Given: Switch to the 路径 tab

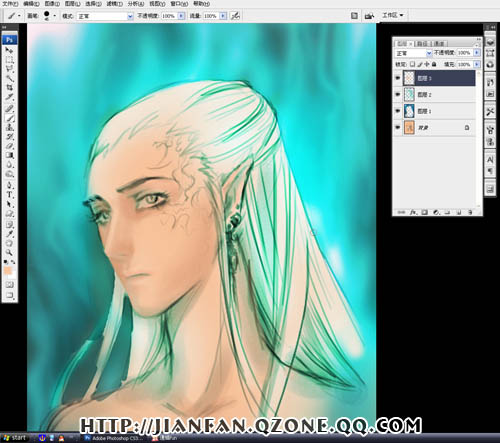Looking at the screenshot, I should 422,44.
